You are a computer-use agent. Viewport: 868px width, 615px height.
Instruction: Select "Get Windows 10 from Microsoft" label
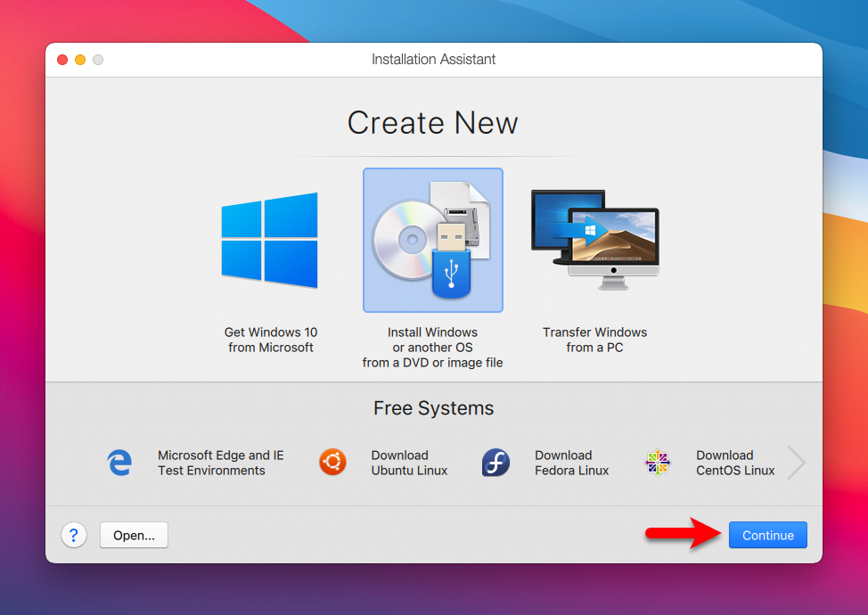[271, 340]
